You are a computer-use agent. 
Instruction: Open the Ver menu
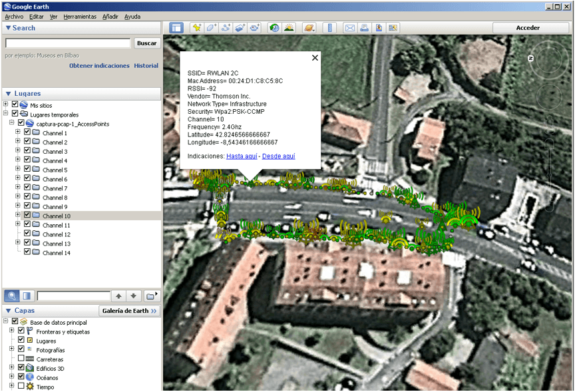[x=53, y=17]
